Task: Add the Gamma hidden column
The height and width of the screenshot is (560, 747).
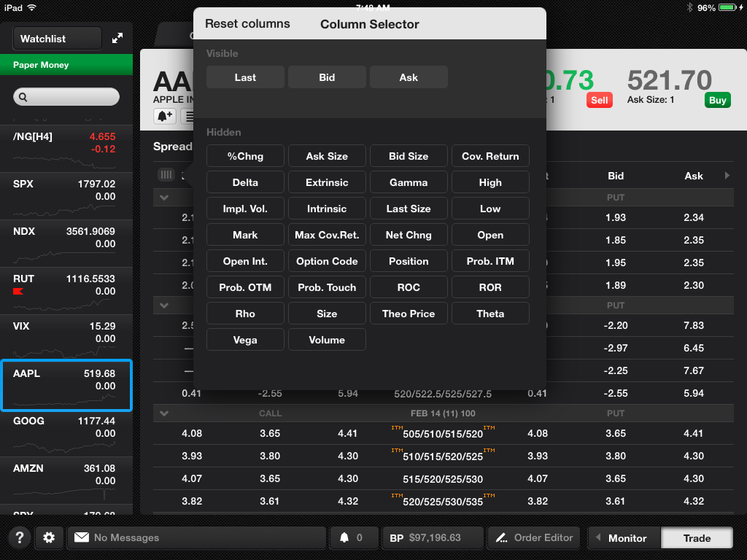Action: 409,182
